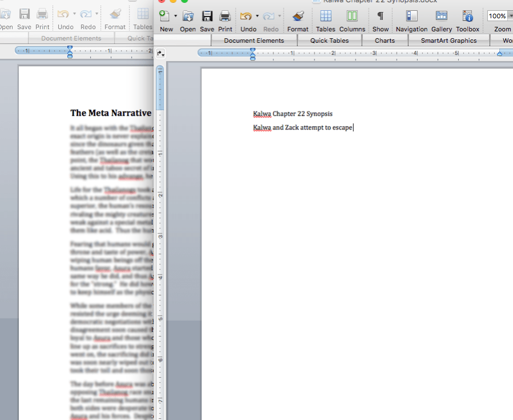
Task: Insert a table using Tables icon
Action: click(x=325, y=17)
